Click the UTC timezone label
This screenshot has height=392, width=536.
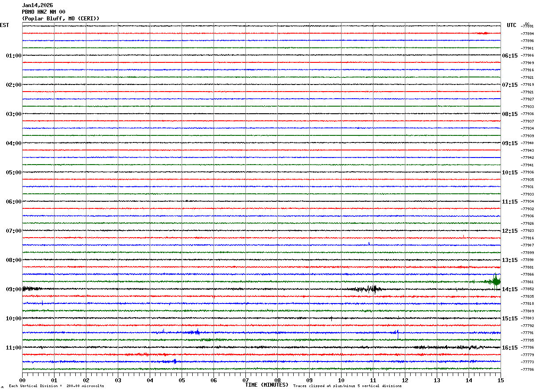(x=512, y=25)
